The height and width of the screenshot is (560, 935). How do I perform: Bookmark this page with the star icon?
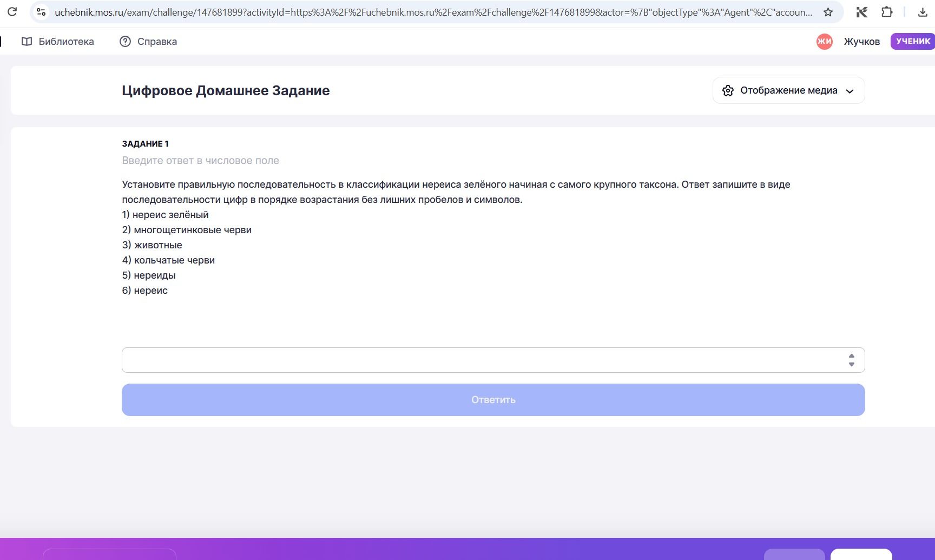click(x=828, y=12)
